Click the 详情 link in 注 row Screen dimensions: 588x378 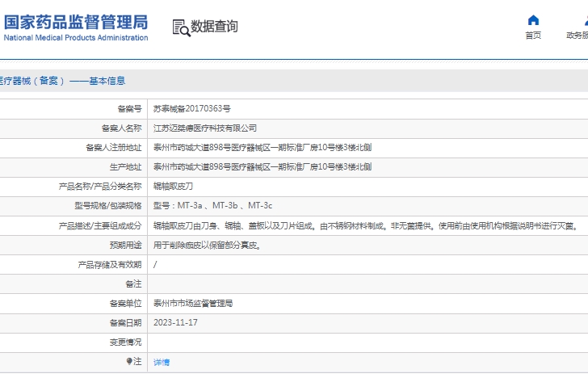(162, 362)
